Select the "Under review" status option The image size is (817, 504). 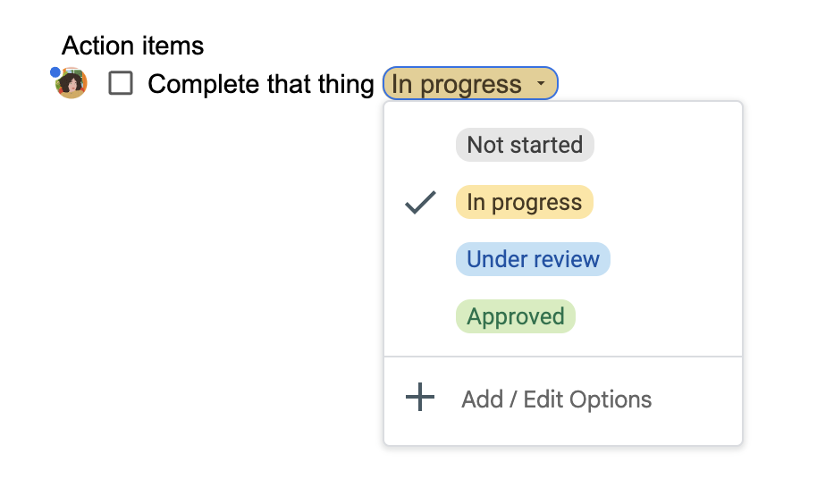click(533, 259)
